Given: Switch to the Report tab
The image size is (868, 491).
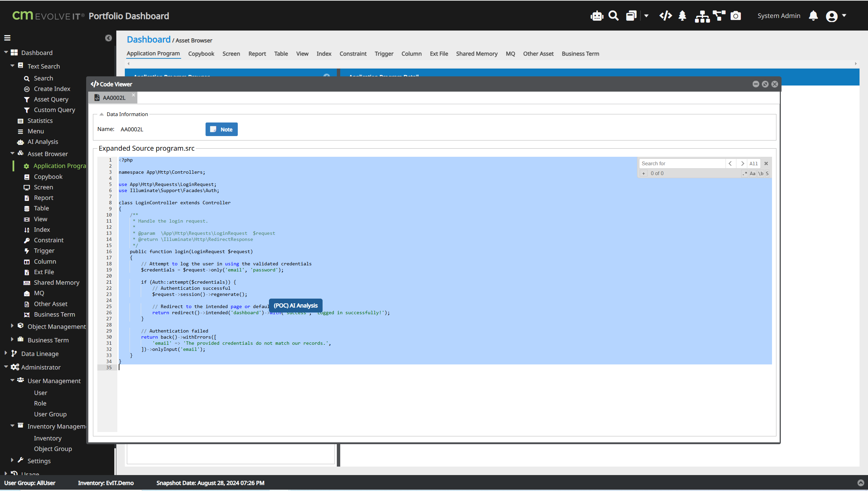Looking at the screenshot, I should tap(257, 54).
